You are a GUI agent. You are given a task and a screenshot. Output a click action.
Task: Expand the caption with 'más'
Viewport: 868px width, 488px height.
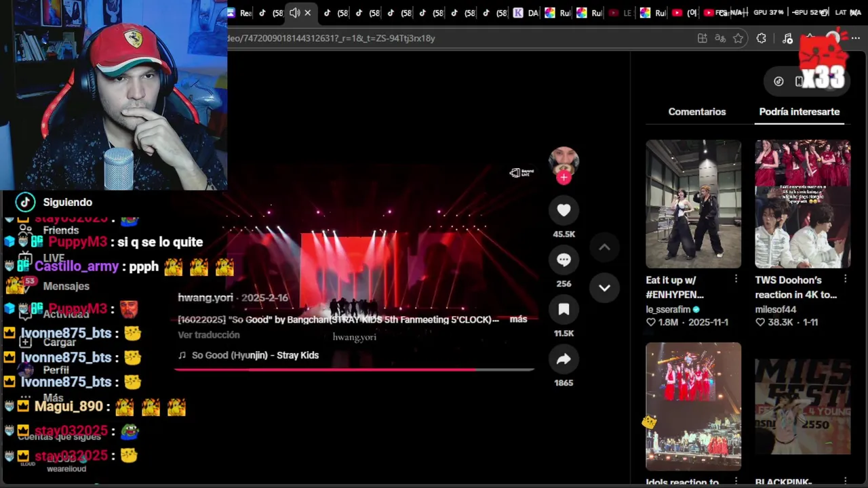pos(518,319)
